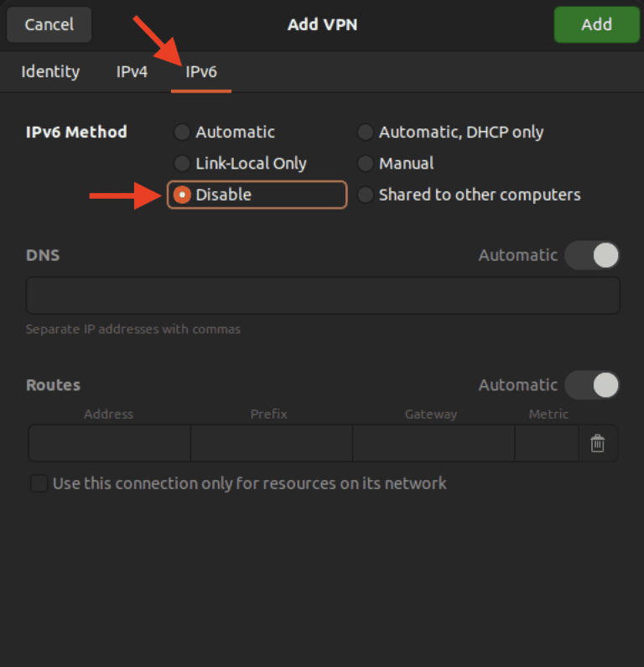Select Automatic, DHCP only option
The width and height of the screenshot is (644, 667).
(366, 133)
